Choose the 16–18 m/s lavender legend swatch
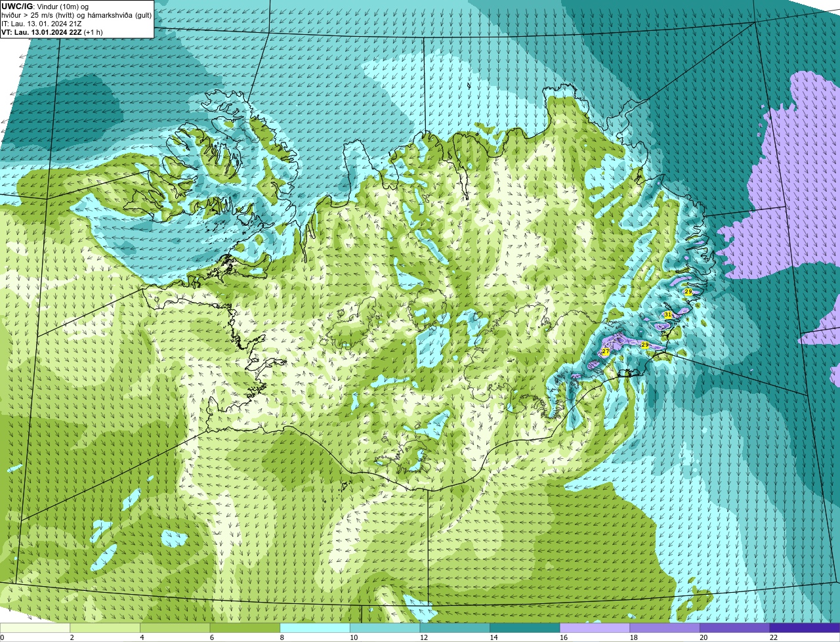Image resolution: width=840 pixels, height=642 pixels. click(595, 628)
